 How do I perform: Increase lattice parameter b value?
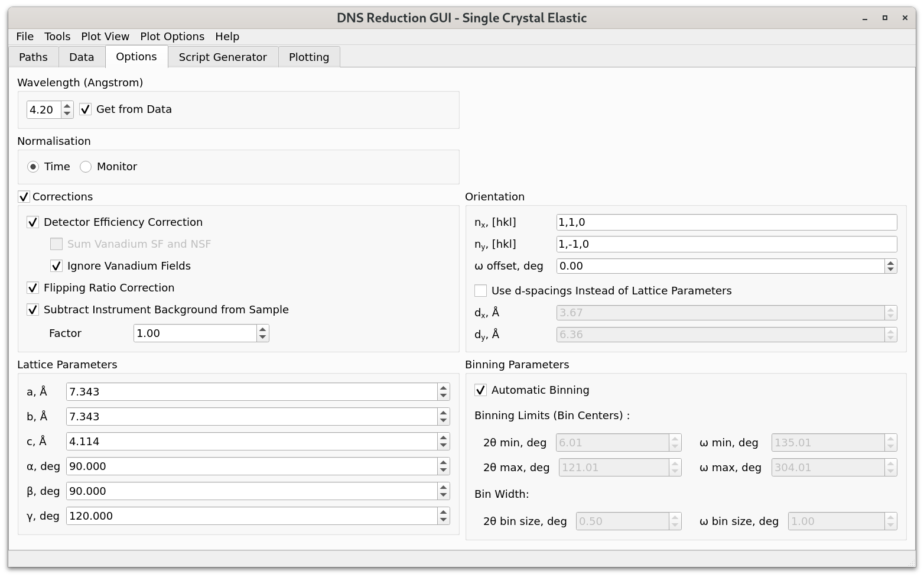coord(443,413)
